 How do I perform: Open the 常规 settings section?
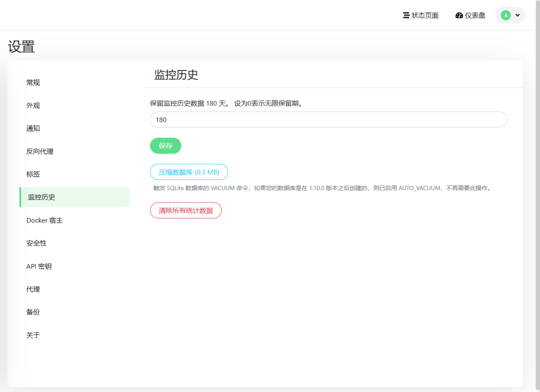pyautogui.click(x=33, y=82)
